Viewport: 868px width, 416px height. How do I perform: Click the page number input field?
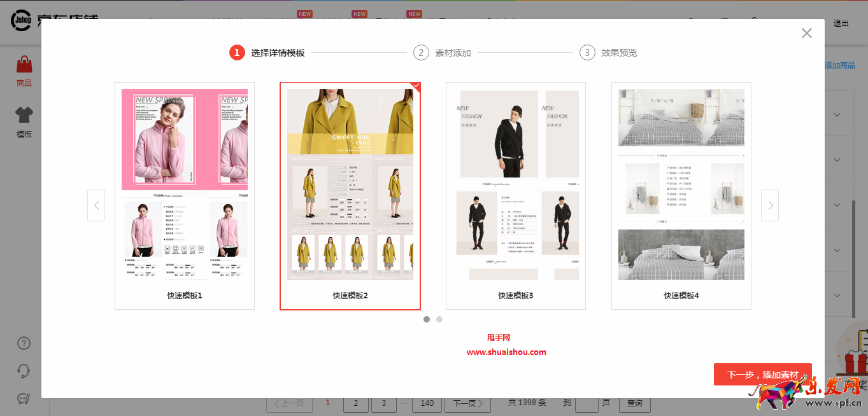[x=587, y=403]
